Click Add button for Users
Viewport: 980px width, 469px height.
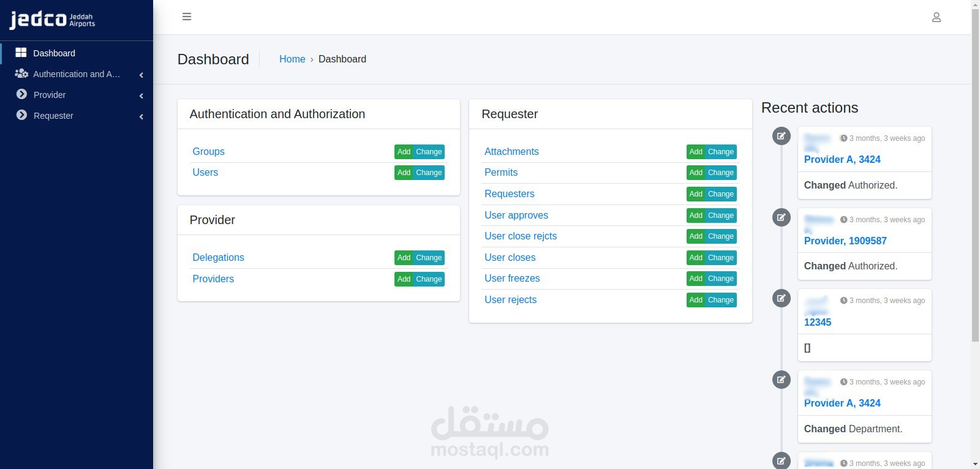coord(404,173)
